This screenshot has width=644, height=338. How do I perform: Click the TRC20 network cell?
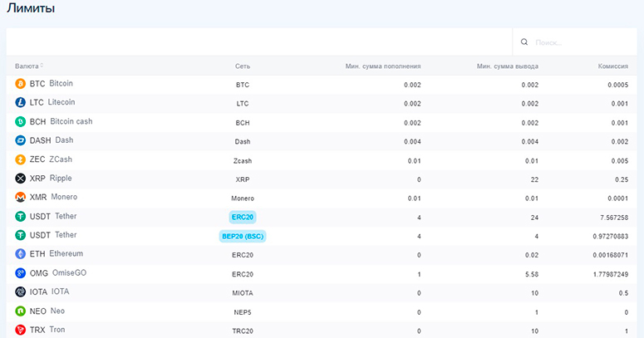coord(243,331)
